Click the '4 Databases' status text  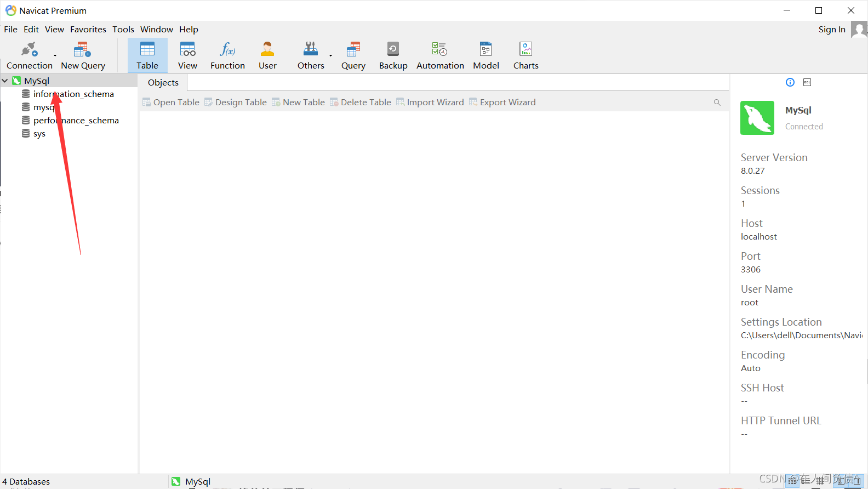pyautogui.click(x=26, y=481)
